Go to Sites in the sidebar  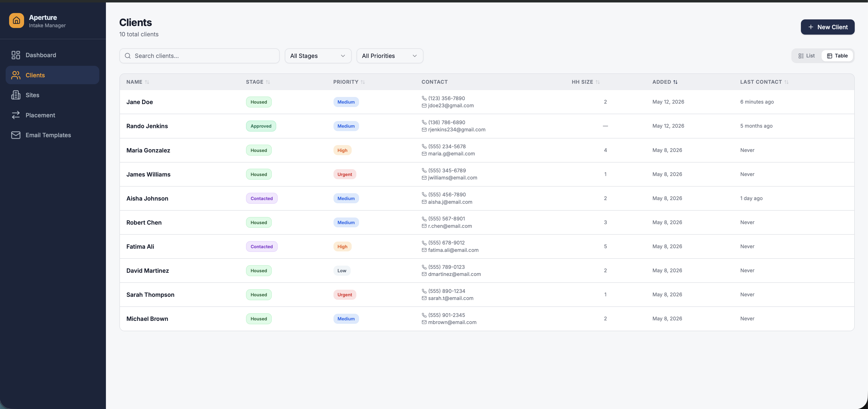click(53, 95)
